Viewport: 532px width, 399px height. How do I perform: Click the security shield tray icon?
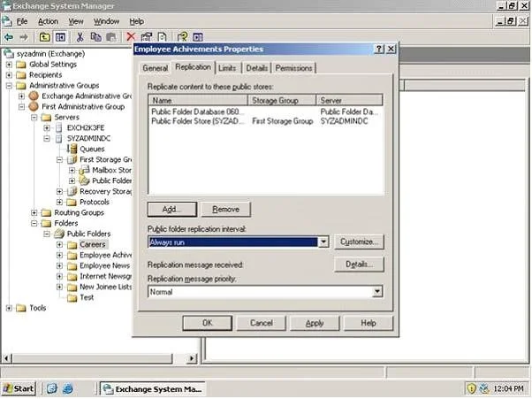click(x=471, y=387)
